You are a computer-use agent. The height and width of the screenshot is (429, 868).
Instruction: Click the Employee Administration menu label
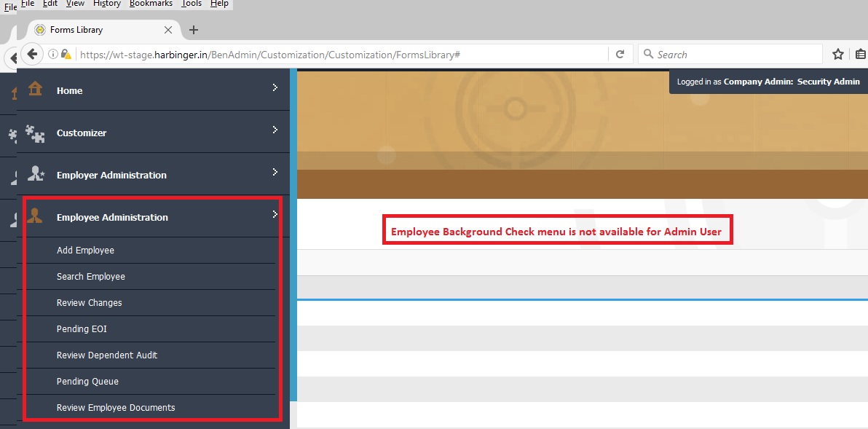point(112,217)
